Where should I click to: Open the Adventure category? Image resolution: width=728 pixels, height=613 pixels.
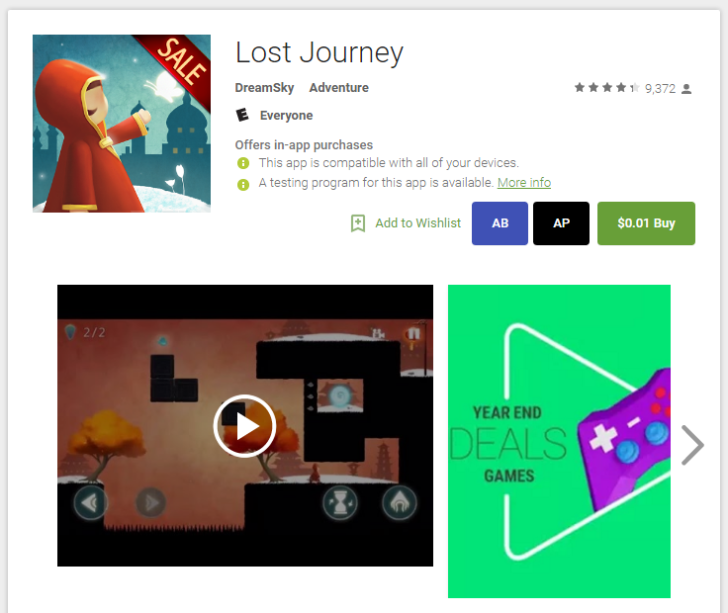coord(339,88)
